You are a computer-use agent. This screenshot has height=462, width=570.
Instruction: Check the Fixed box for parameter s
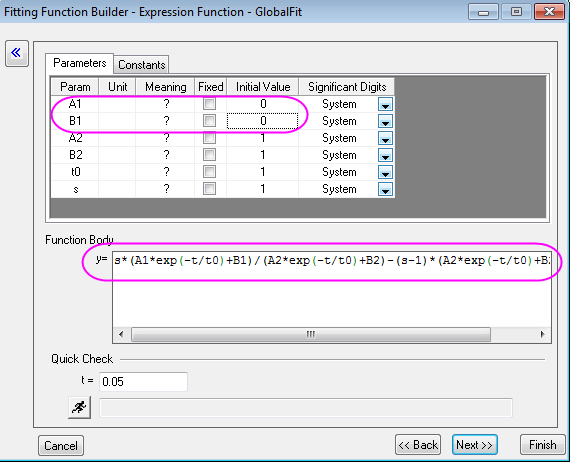(209, 189)
